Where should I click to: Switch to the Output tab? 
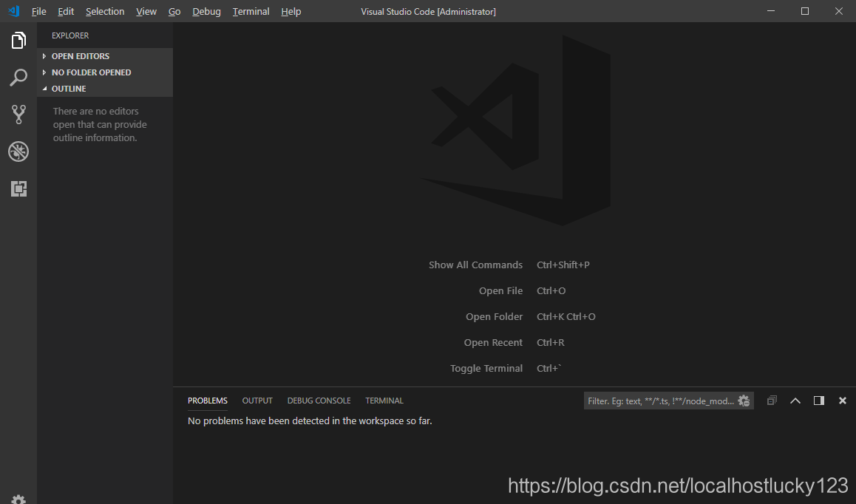click(257, 401)
